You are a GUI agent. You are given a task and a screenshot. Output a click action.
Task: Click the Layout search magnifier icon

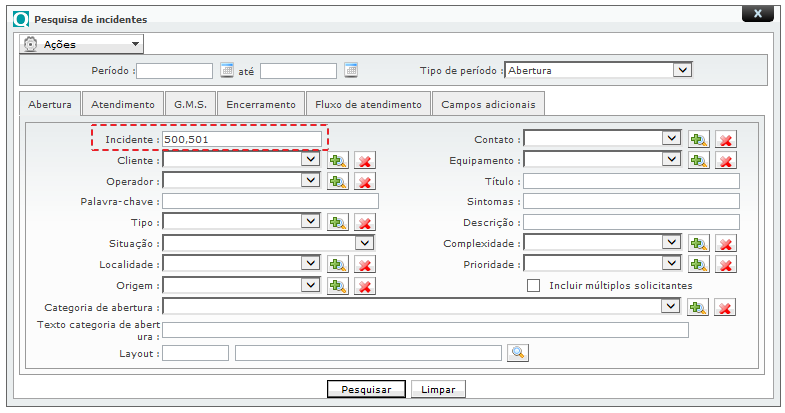coord(518,352)
